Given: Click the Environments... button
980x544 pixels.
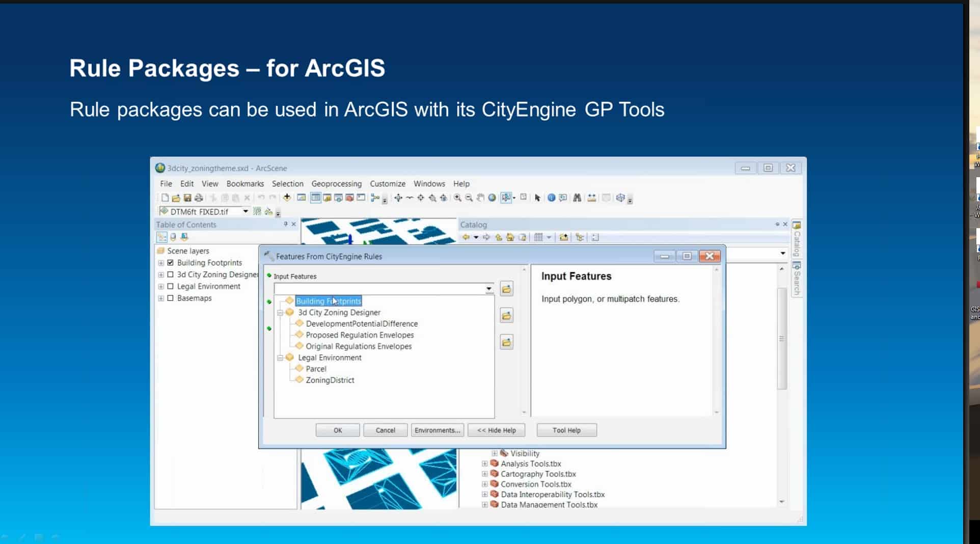Looking at the screenshot, I should pyautogui.click(x=437, y=430).
